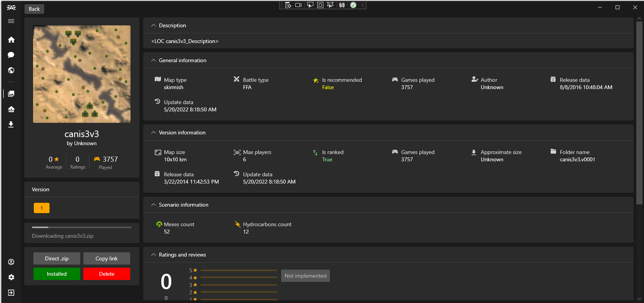The height and width of the screenshot is (303, 644).
Task: Click the green True ranked value
Action: pos(327,159)
